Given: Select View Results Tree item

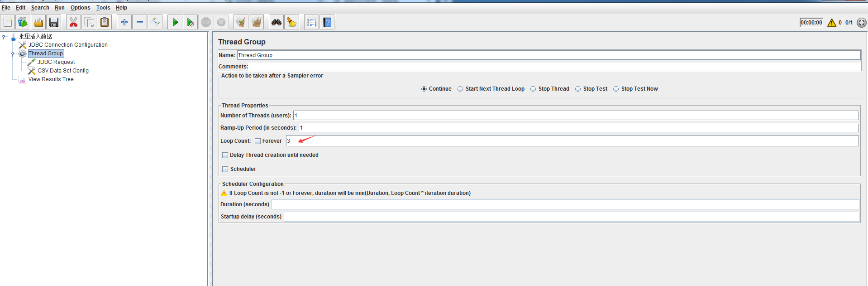Looking at the screenshot, I should (51, 79).
